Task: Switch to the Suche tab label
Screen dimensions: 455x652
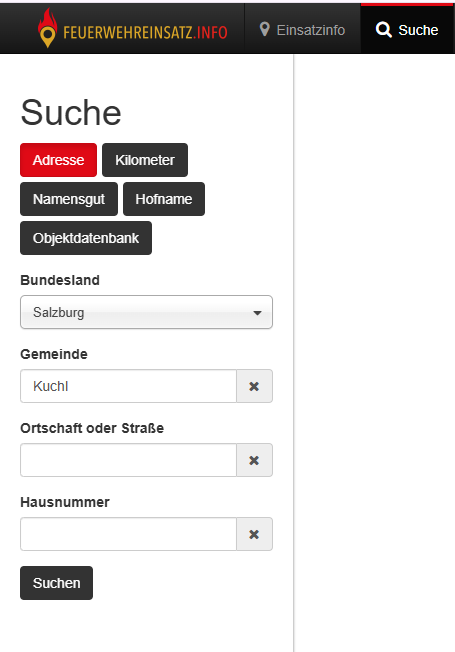Action: pyautogui.click(x=418, y=30)
